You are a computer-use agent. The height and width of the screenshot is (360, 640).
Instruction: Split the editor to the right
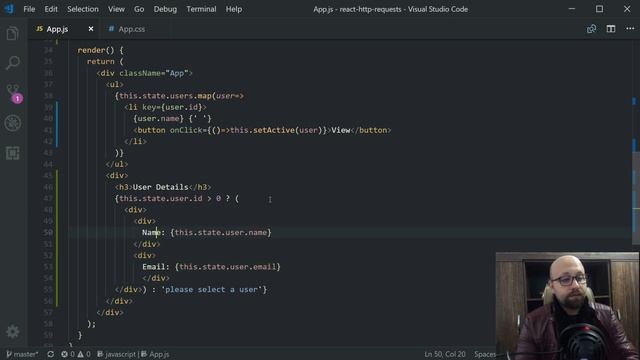611,29
